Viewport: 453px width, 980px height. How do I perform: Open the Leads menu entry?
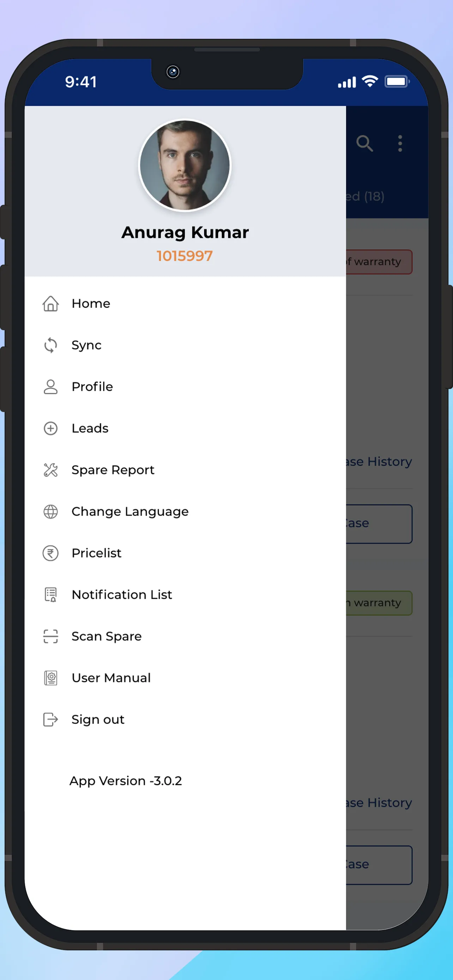185,428
